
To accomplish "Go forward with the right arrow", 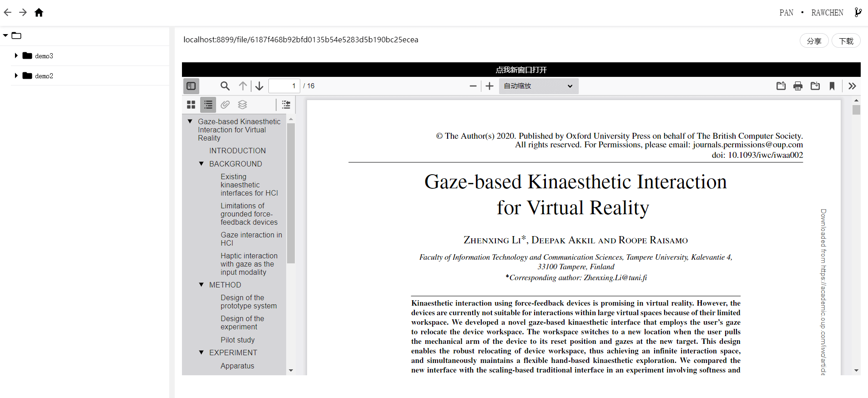I will tap(23, 12).
